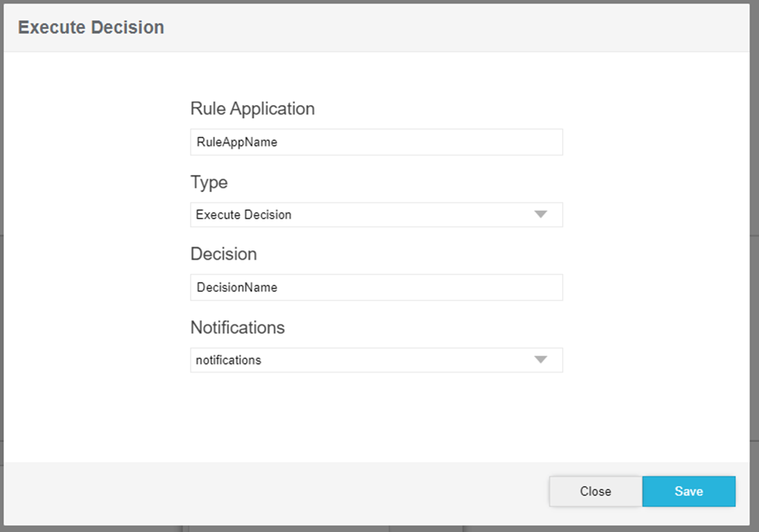The height and width of the screenshot is (532, 759).
Task: Click the Rule Application label
Action: (252, 109)
